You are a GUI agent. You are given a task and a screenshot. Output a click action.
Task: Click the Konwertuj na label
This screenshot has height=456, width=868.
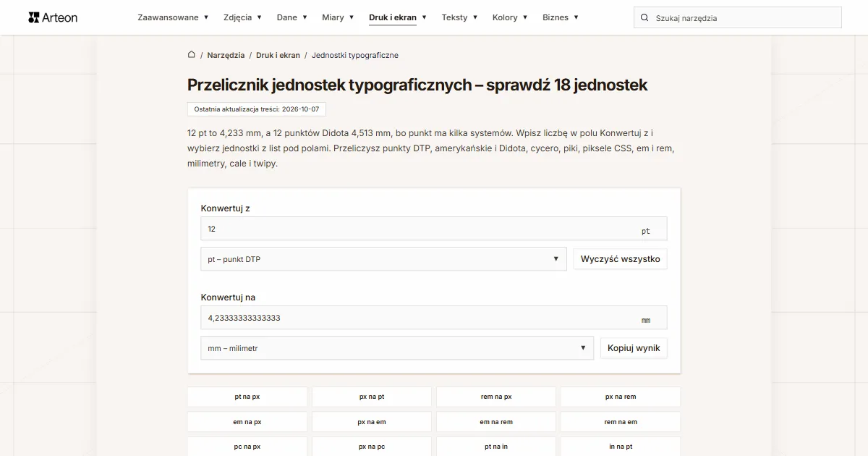click(x=228, y=297)
